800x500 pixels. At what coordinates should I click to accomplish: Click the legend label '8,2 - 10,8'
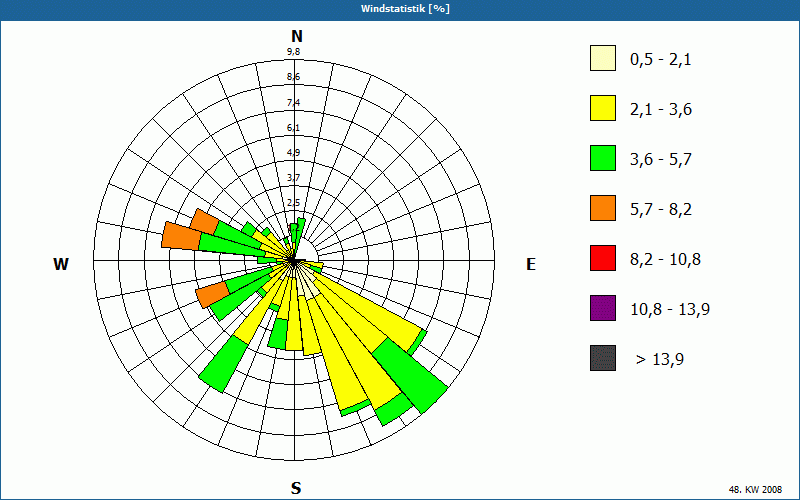coord(665,260)
